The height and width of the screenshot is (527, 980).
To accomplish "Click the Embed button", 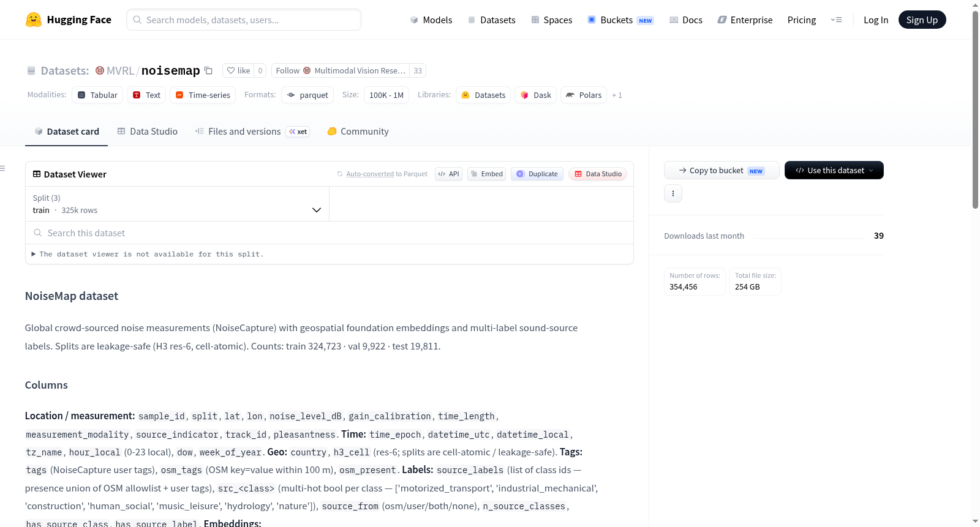I will [487, 174].
